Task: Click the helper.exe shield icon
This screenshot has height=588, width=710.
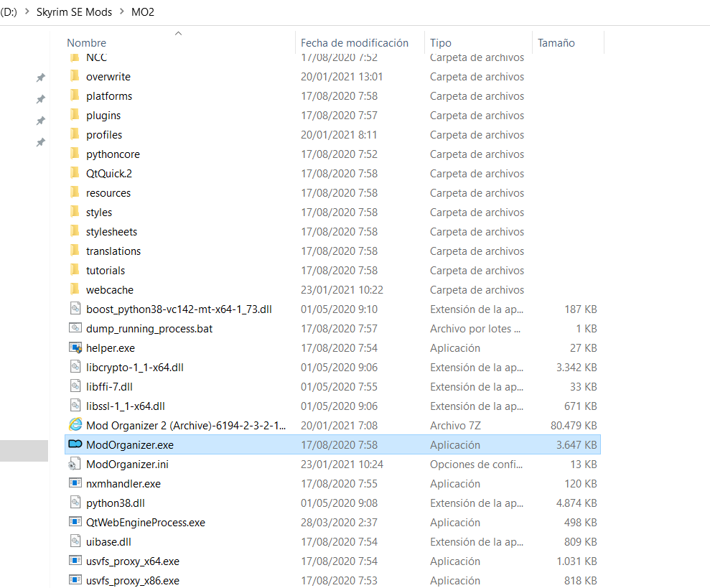Action: [x=75, y=348]
